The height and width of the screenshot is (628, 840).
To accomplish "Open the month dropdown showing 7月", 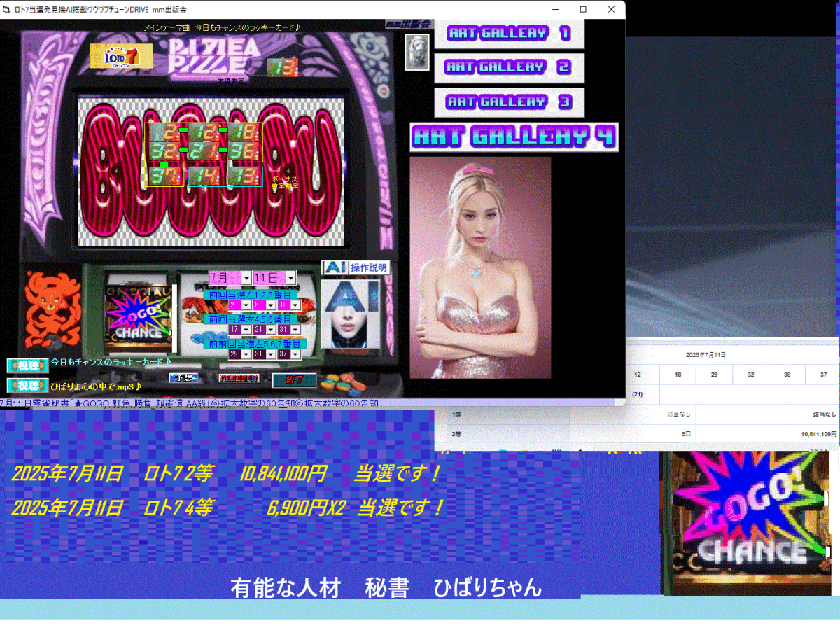I will 246,278.
